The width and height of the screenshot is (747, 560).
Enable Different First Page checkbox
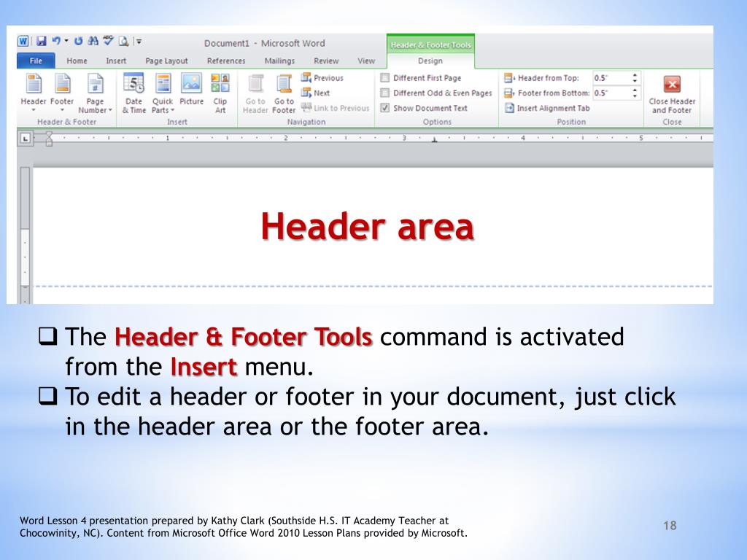(385, 77)
